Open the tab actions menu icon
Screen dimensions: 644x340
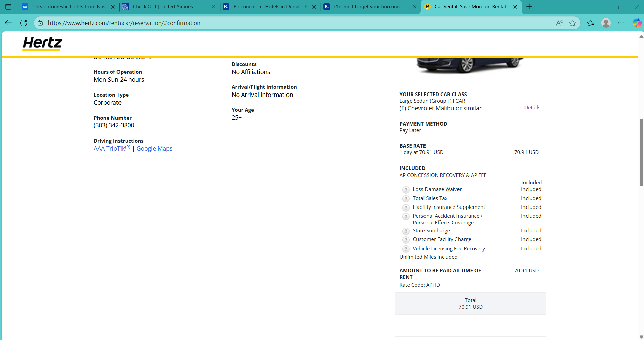point(9,7)
